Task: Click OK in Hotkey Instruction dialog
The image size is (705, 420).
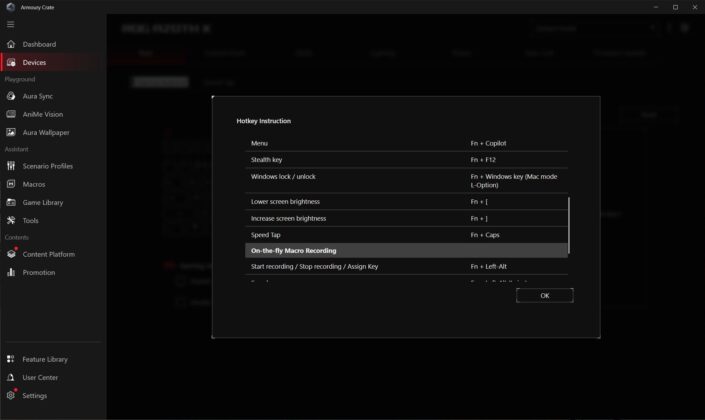Action: point(544,295)
